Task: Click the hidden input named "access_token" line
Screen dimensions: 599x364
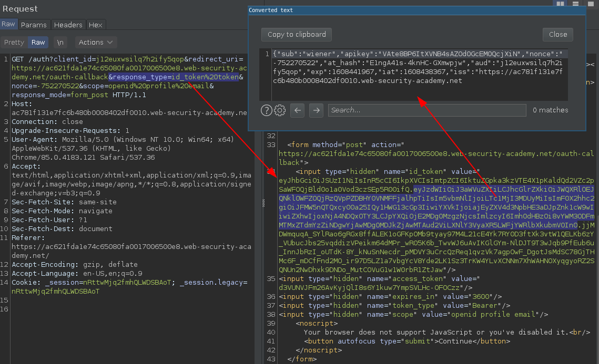Action: click(379, 279)
